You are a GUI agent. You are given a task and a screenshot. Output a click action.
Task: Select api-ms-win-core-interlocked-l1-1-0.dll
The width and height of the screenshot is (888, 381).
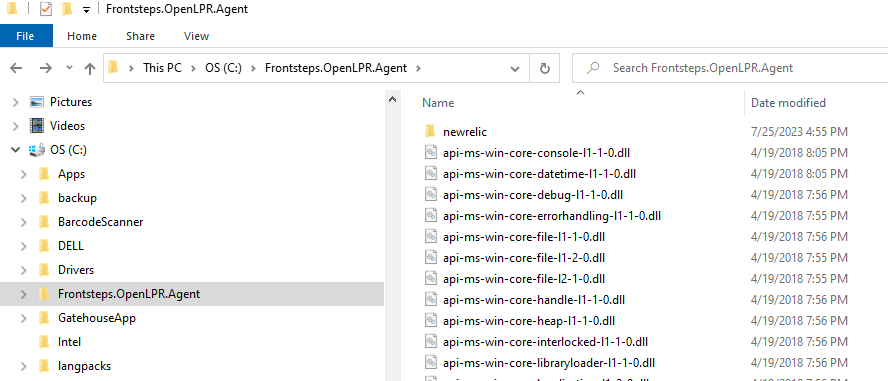[x=545, y=341]
